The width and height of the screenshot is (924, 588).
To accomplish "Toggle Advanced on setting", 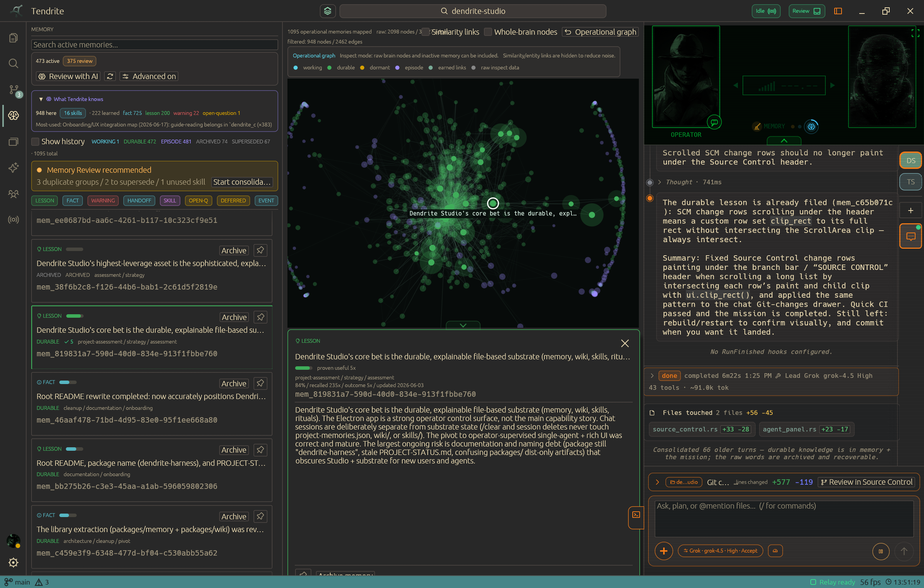I will point(149,76).
